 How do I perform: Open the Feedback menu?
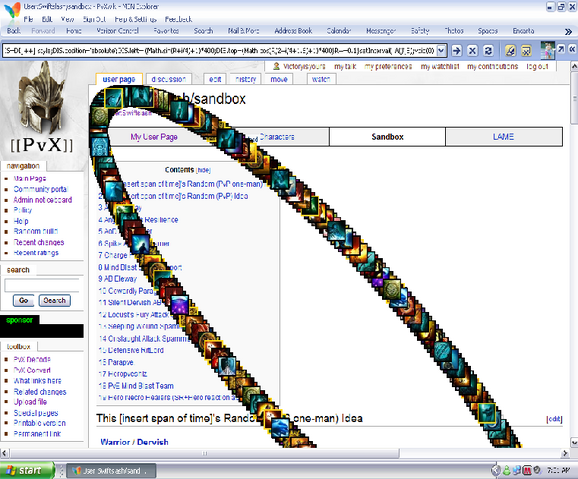[178, 19]
